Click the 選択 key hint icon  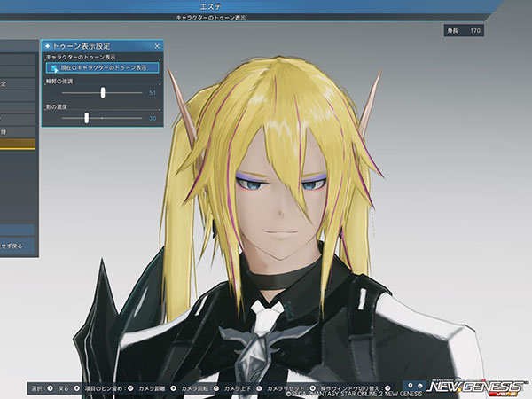pyautogui.click(x=51, y=388)
